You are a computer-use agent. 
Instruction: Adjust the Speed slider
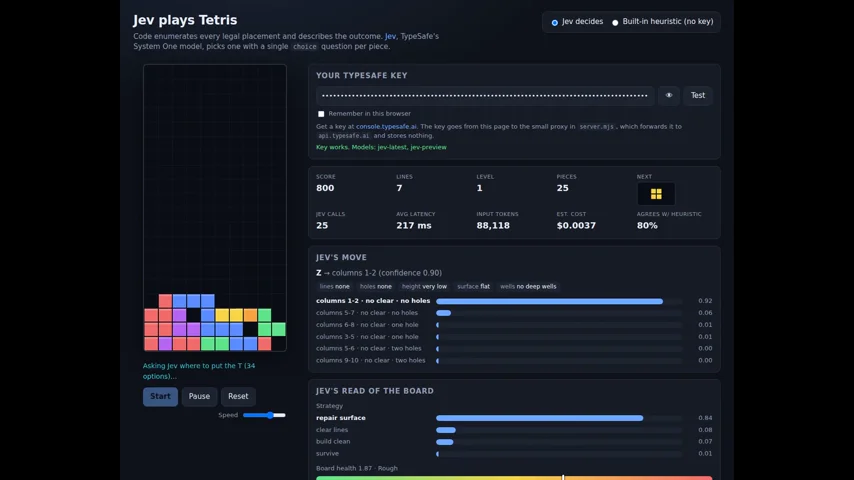coord(264,415)
